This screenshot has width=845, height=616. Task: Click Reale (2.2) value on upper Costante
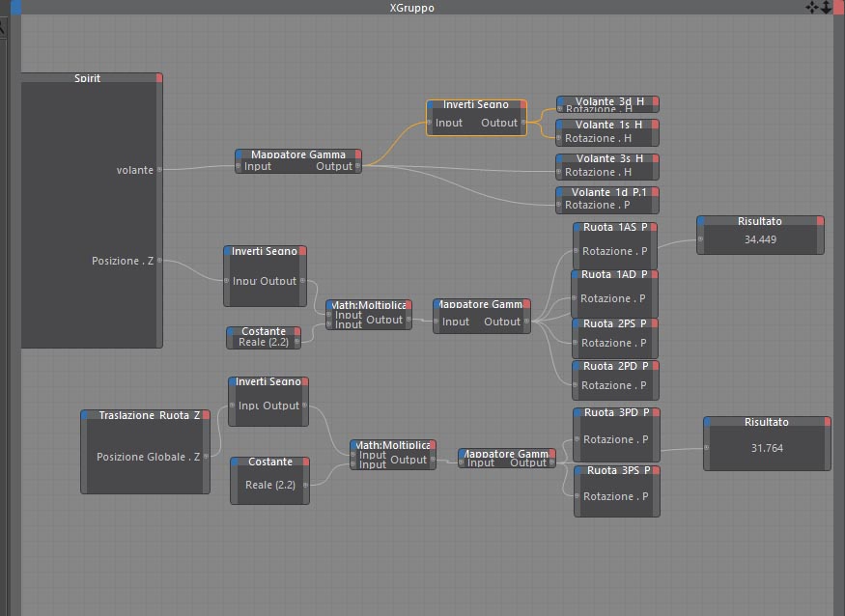(264, 342)
